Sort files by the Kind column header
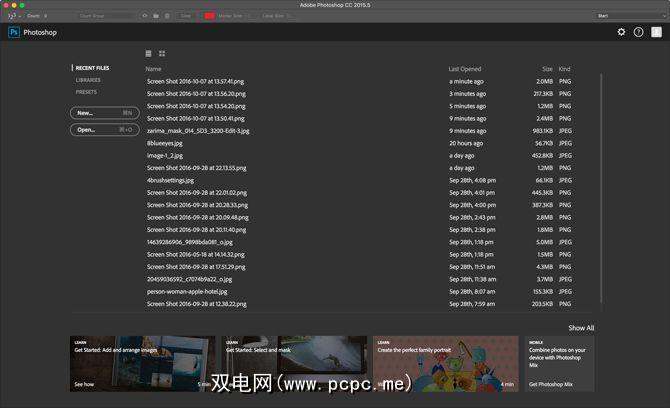Image resolution: width=670 pixels, height=408 pixels. point(564,69)
